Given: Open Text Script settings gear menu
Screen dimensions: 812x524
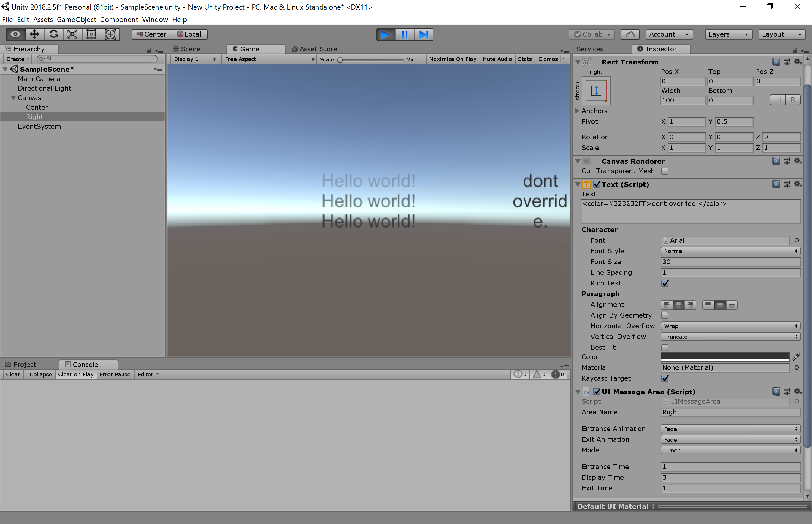Looking at the screenshot, I should coord(797,184).
